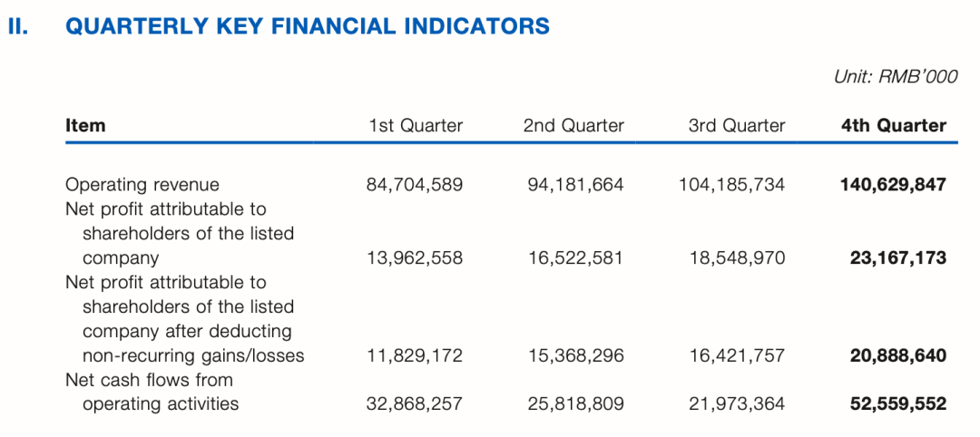Select the 3rd Quarter column header

(x=737, y=126)
